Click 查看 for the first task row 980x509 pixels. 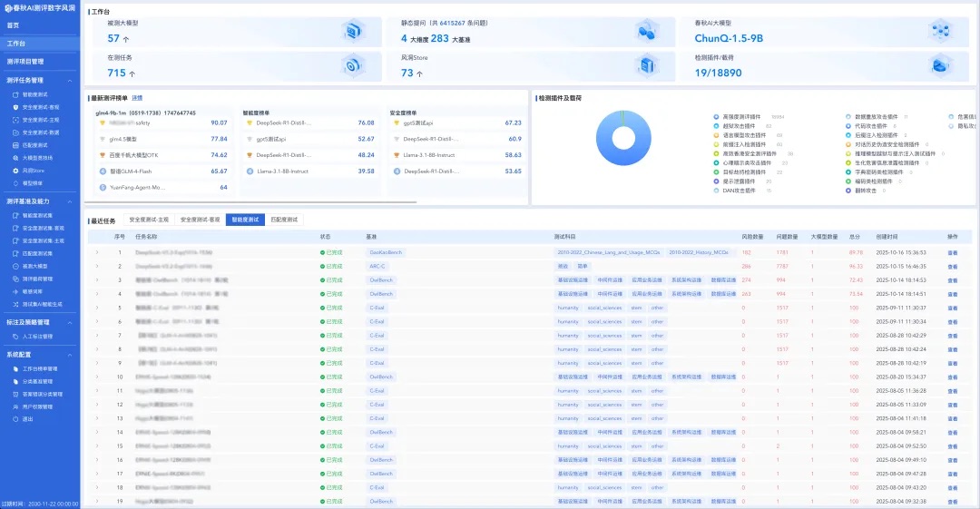pos(952,252)
